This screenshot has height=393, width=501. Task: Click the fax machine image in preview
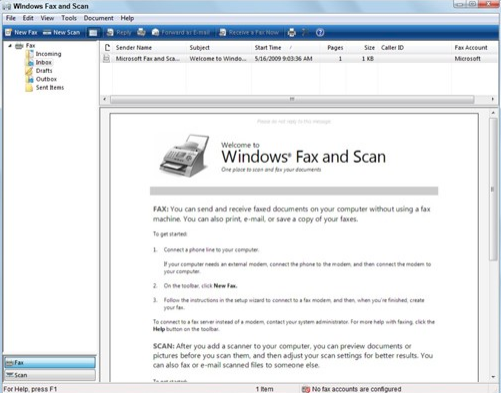184,155
